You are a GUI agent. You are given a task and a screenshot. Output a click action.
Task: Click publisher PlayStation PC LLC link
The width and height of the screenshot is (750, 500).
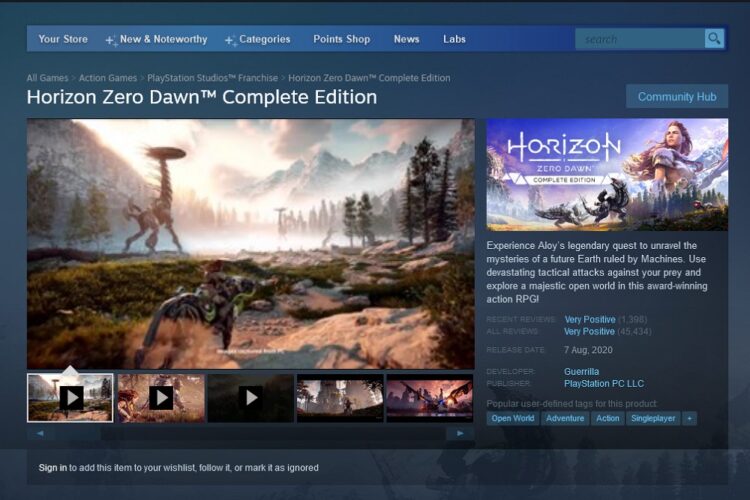point(604,384)
